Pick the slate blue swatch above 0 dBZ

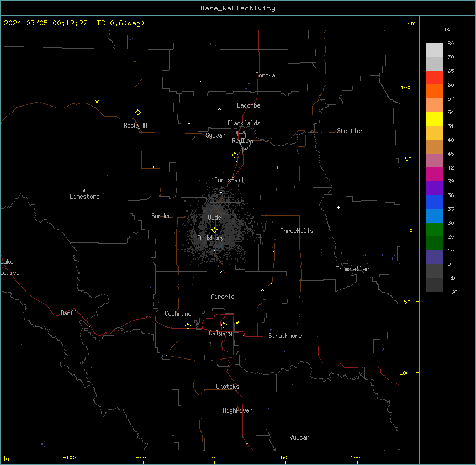[x=434, y=257]
